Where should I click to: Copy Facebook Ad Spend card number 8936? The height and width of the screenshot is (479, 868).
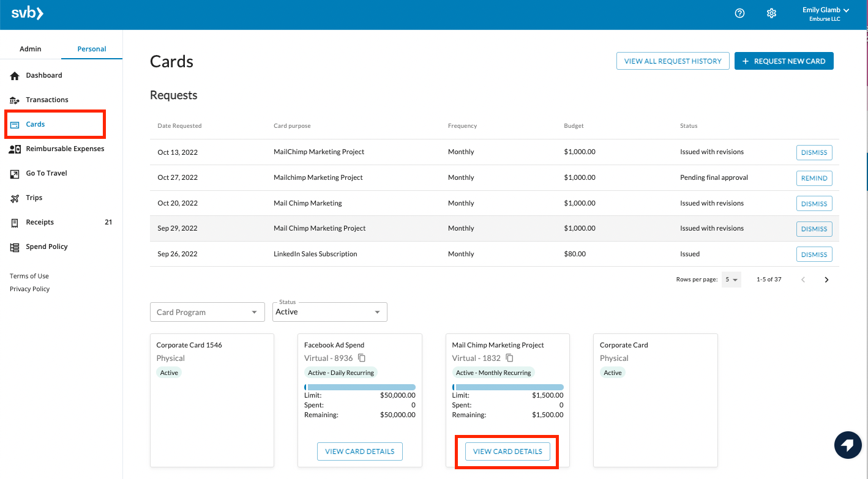tap(362, 358)
